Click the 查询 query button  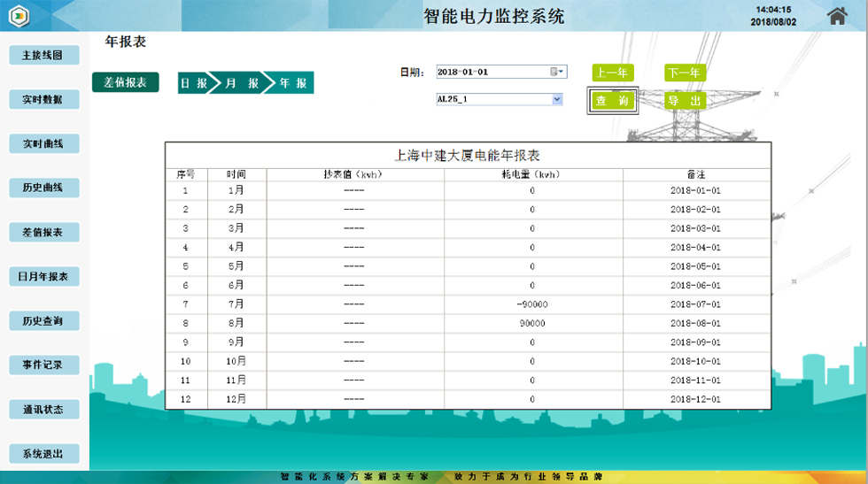612,101
